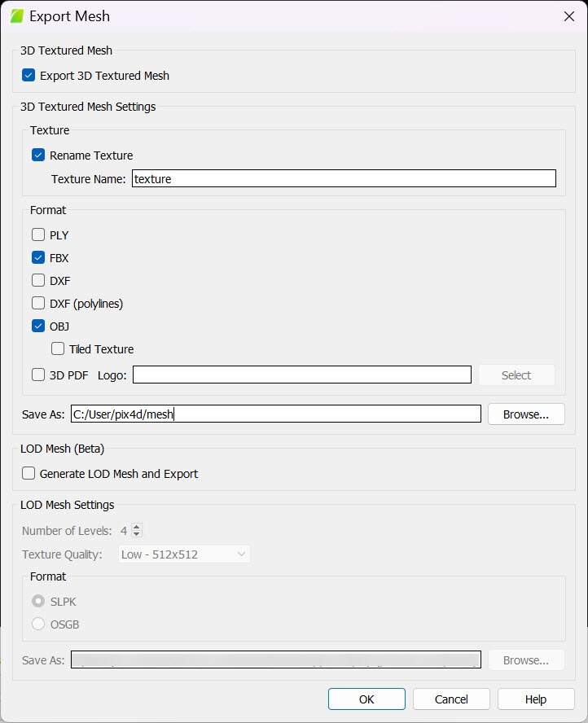588x723 pixels.
Task: Enable the 3D PDF format
Action: pyautogui.click(x=37, y=375)
